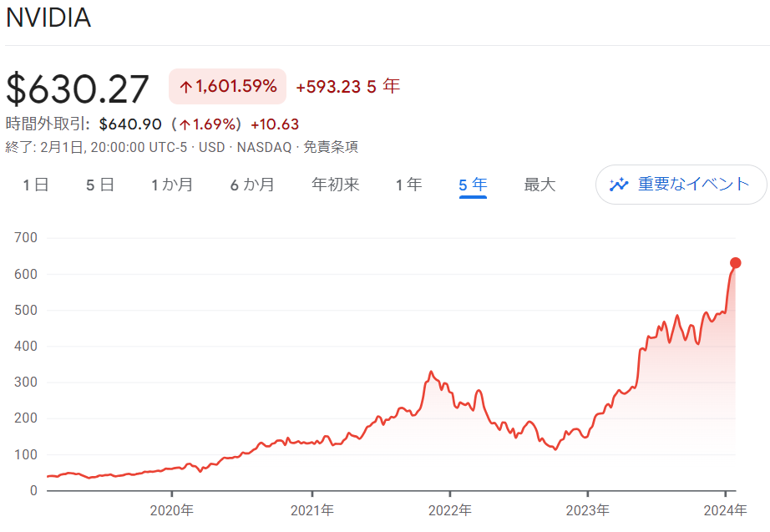The width and height of the screenshot is (770, 532).
Task: Click the 1,601.59% change badge
Action: (227, 87)
